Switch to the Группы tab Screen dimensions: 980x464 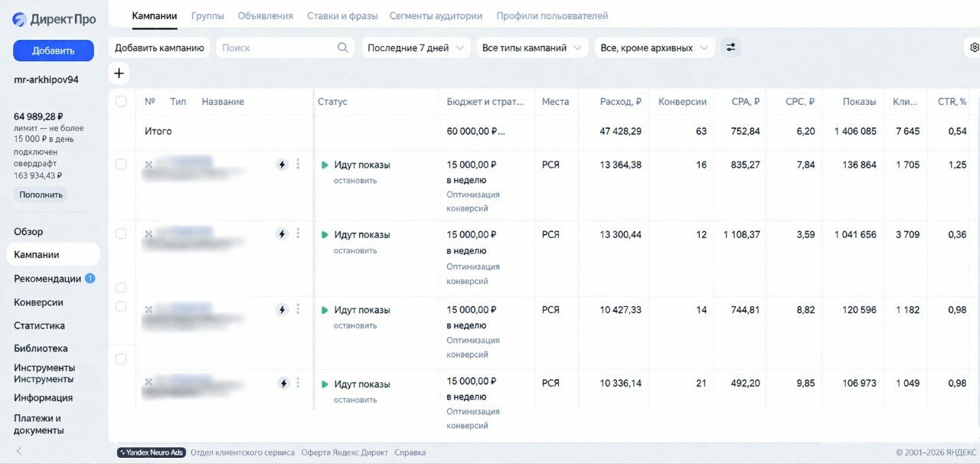207,15
